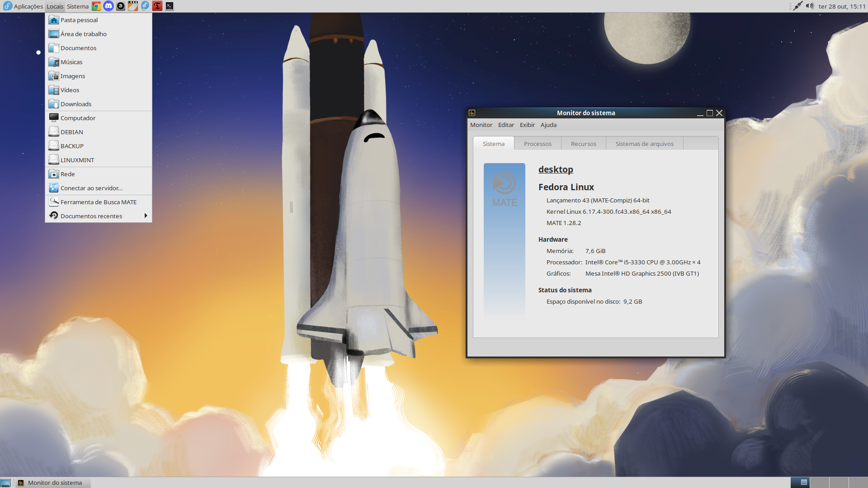Open the Downloads folder from the Locais menu
This screenshot has height=488, width=868.
76,104
